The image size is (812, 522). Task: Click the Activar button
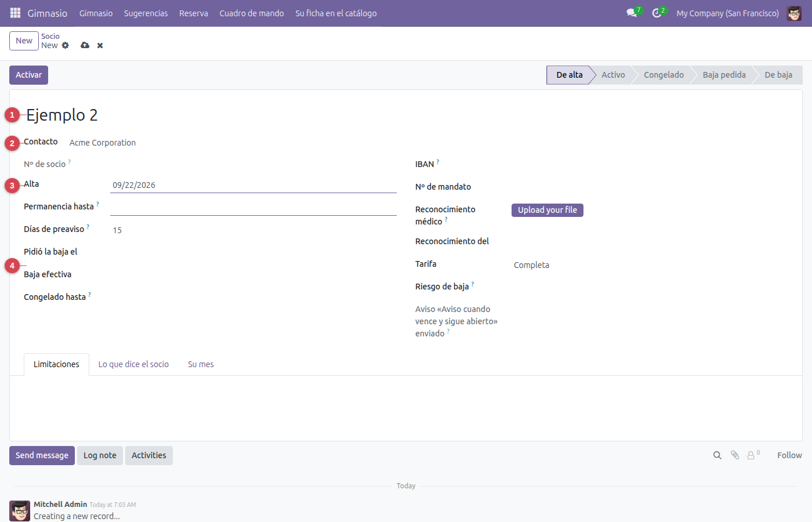(x=28, y=75)
